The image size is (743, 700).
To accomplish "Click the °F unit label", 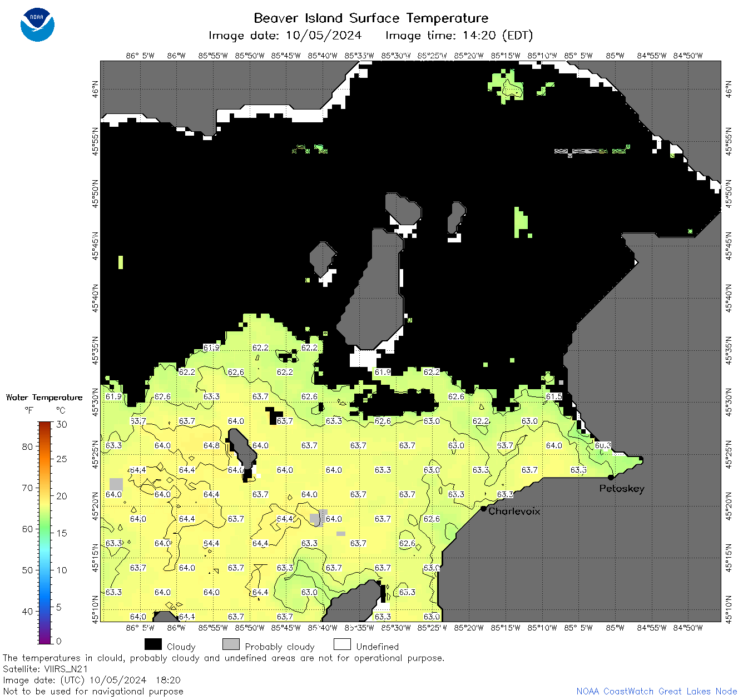I will (x=29, y=410).
